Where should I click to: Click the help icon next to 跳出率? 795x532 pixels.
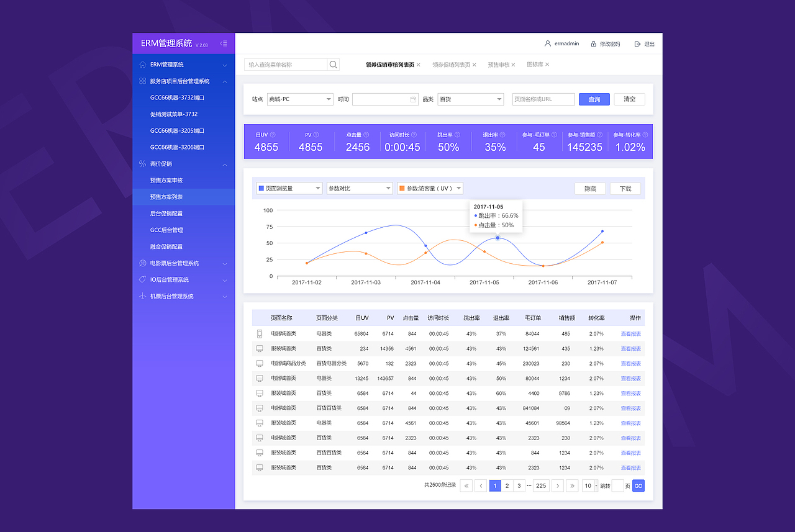click(457, 135)
